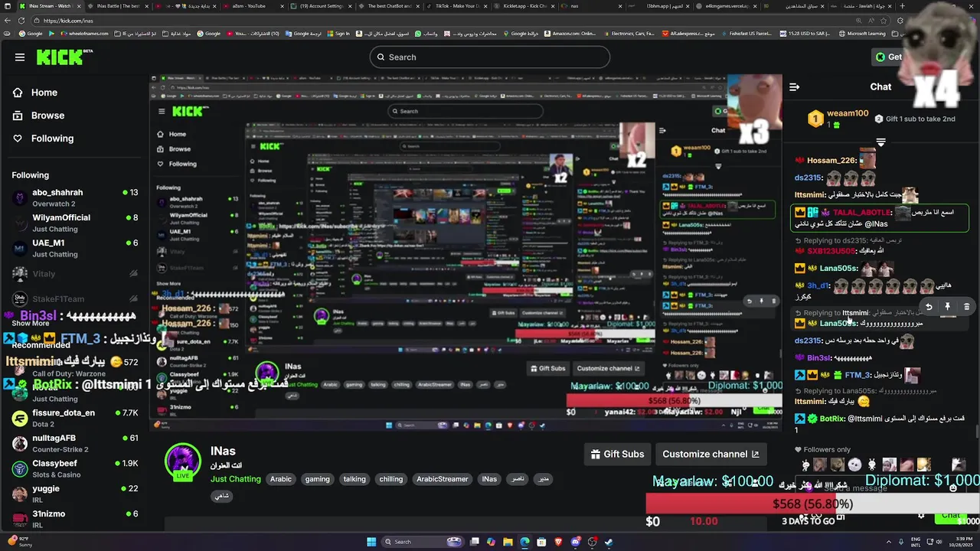Select the talking tag

tap(354, 479)
